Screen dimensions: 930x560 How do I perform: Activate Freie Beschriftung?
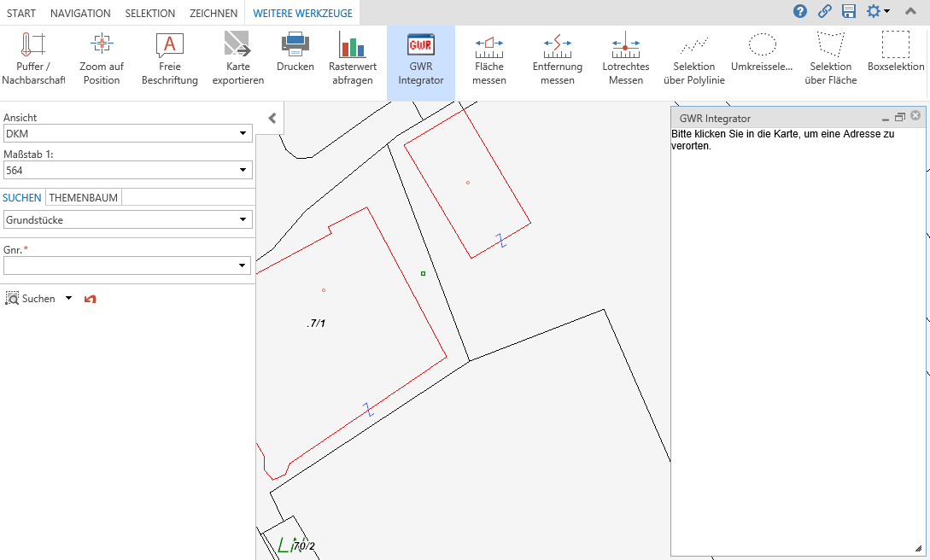click(x=169, y=57)
